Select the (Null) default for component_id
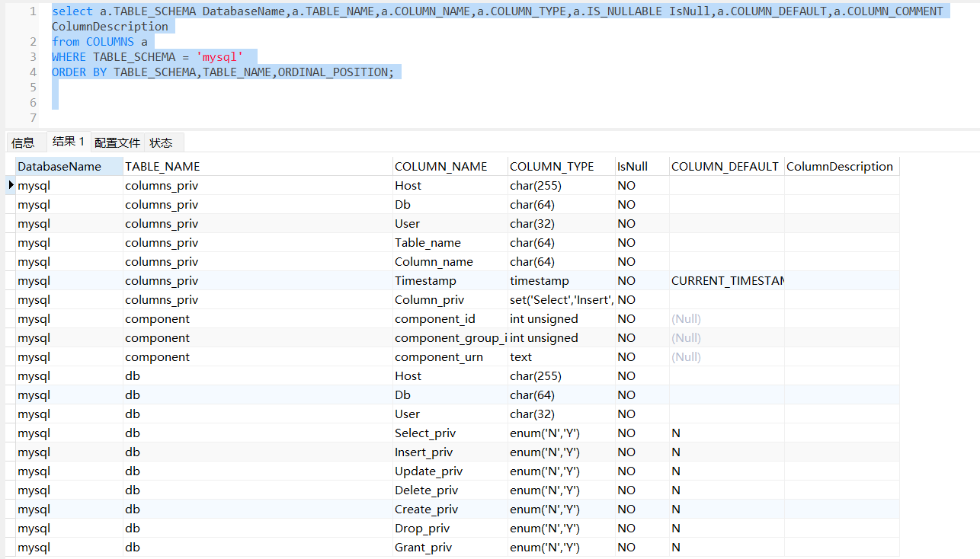 727,318
